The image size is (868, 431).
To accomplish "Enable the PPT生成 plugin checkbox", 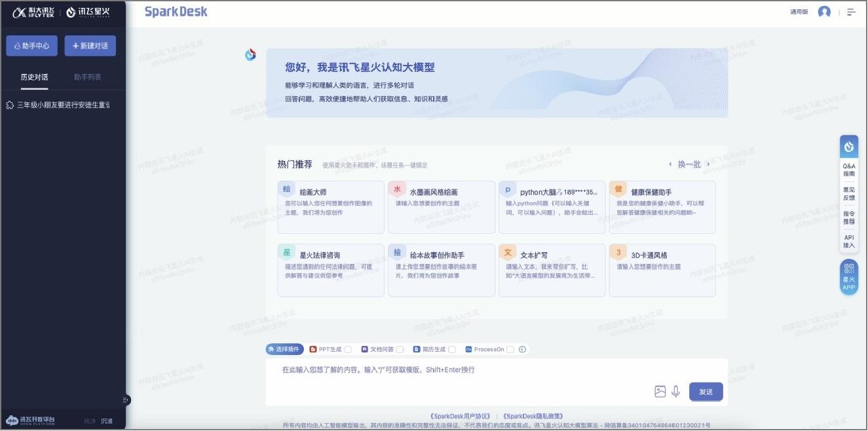I will (349, 350).
